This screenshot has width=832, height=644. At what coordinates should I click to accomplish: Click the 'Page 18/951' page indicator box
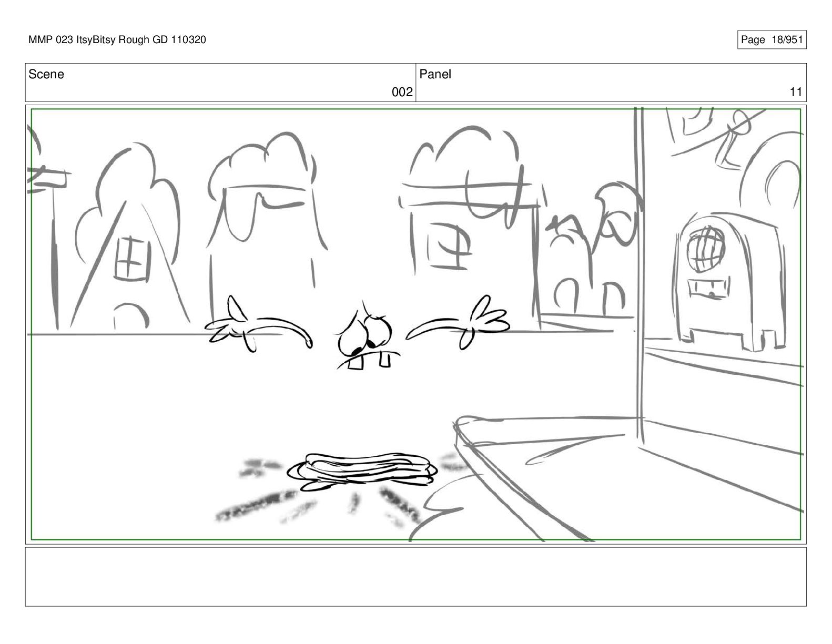click(x=772, y=39)
